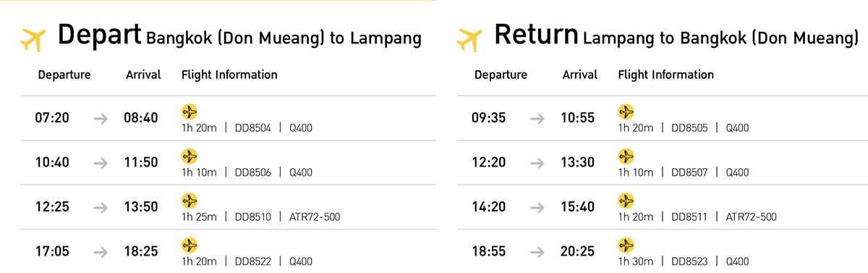
Task: Click the large airplane icon beside Return
Action: coord(469,40)
